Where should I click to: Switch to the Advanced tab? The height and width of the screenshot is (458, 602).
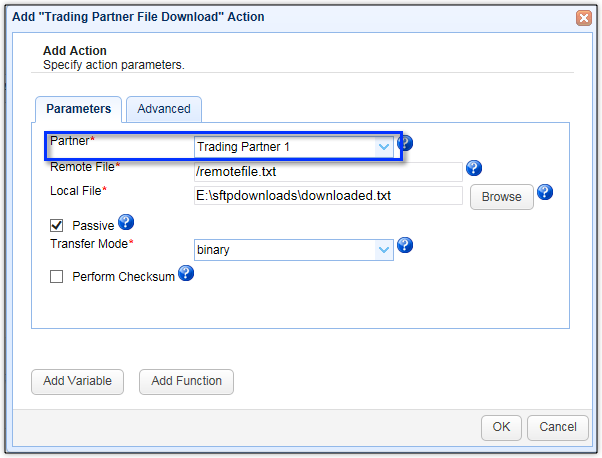pyautogui.click(x=164, y=109)
